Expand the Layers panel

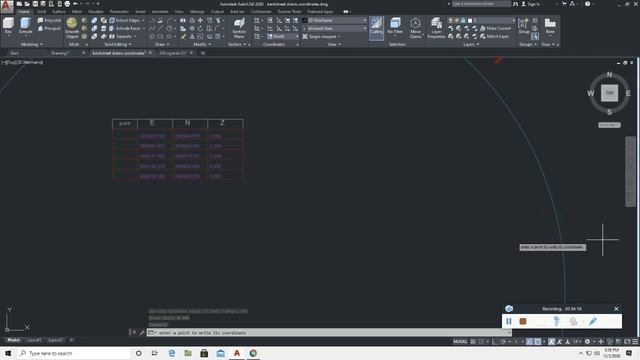(471, 44)
